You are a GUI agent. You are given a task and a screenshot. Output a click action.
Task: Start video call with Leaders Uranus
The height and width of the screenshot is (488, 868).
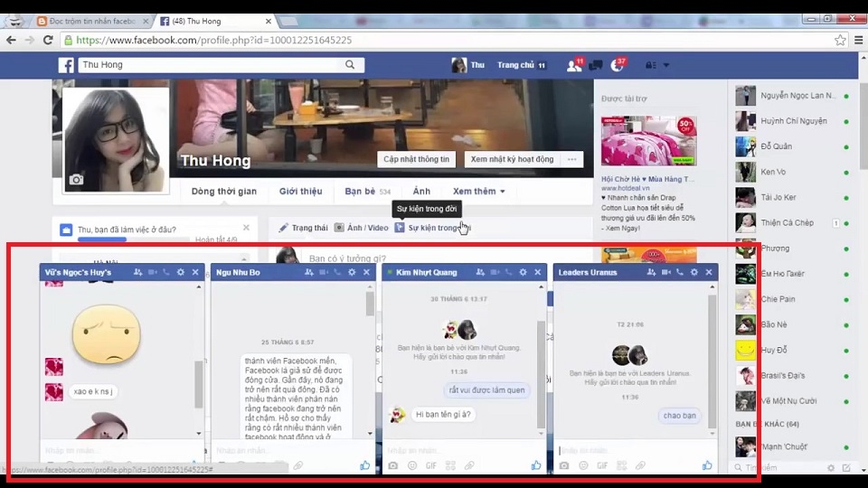pos(665,272)
